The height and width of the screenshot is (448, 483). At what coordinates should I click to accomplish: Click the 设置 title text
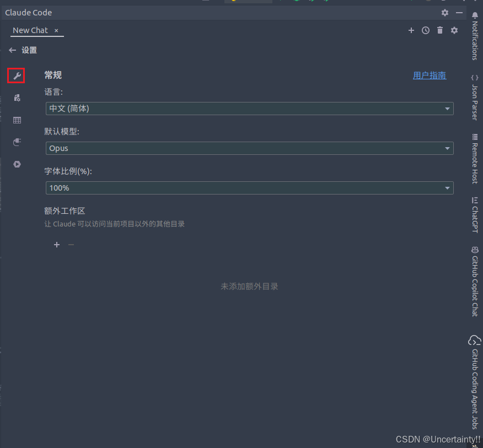pyautogui.click(x=29, y=50)
